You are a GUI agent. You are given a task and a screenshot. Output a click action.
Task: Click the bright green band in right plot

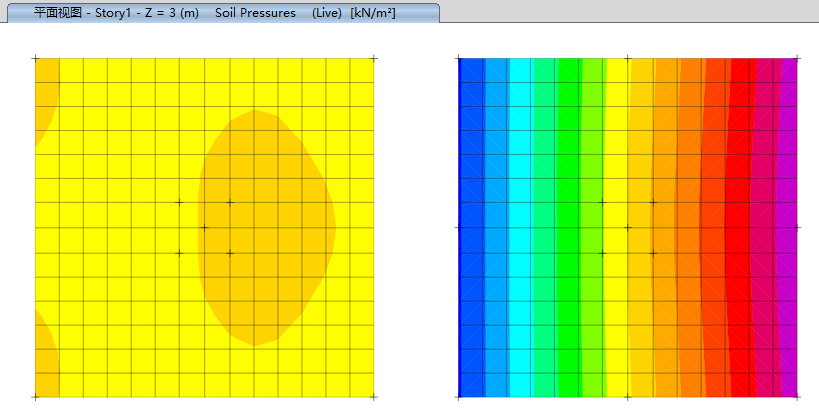click(568, 228)
